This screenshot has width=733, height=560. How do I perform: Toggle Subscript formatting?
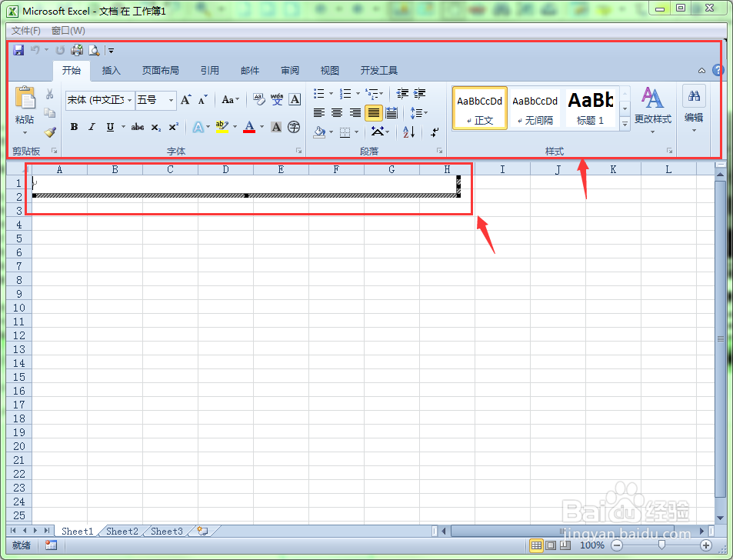coord(156,127)
